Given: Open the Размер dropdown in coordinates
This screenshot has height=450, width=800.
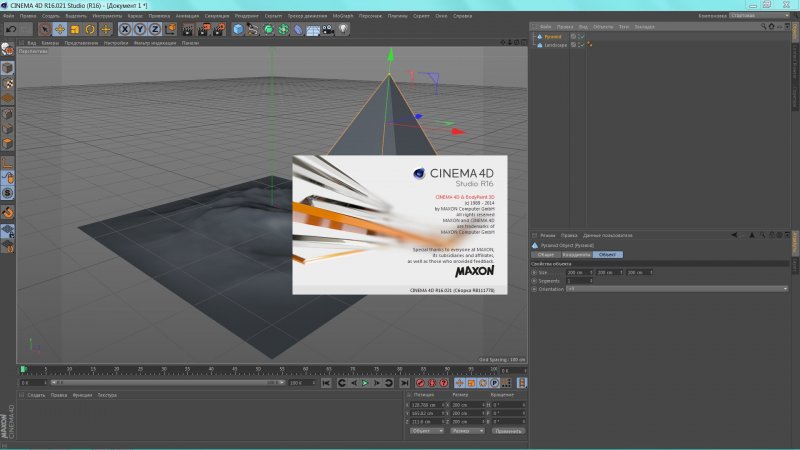Looking at the screenshot, I should tap(467, 431).
